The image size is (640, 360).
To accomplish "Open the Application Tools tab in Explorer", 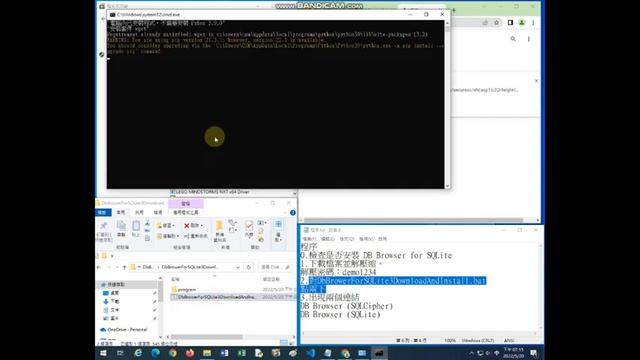I will pyautogui.click(x=186, y=213).
